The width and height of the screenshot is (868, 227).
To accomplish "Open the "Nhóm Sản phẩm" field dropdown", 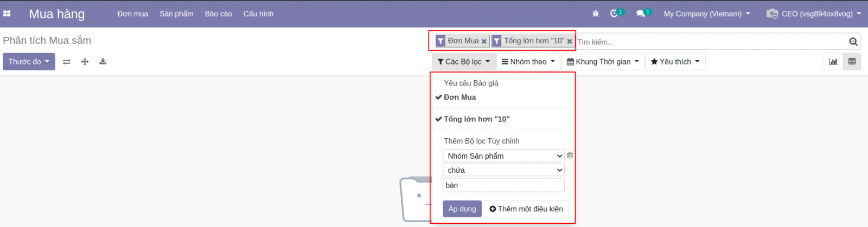I will (503, 156).
